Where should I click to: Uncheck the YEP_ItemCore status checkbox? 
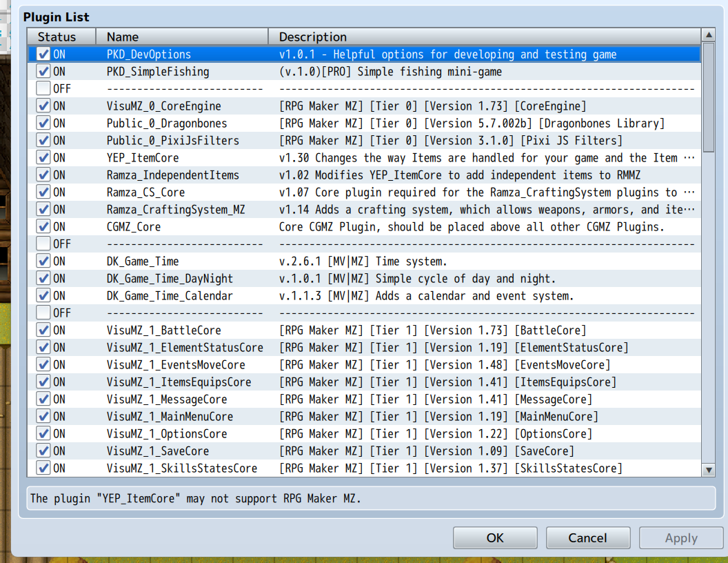pos(43,158)
